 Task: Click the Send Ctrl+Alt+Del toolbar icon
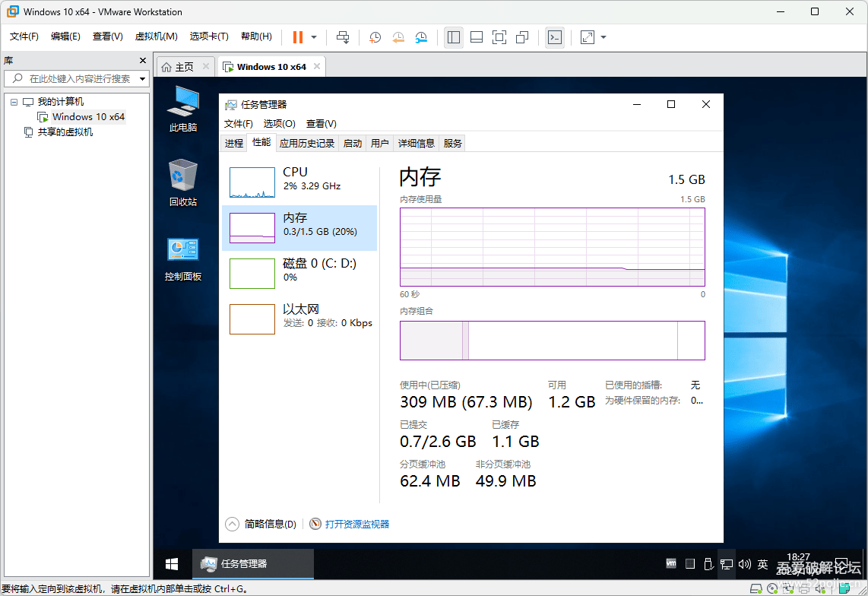click(343, 37)
